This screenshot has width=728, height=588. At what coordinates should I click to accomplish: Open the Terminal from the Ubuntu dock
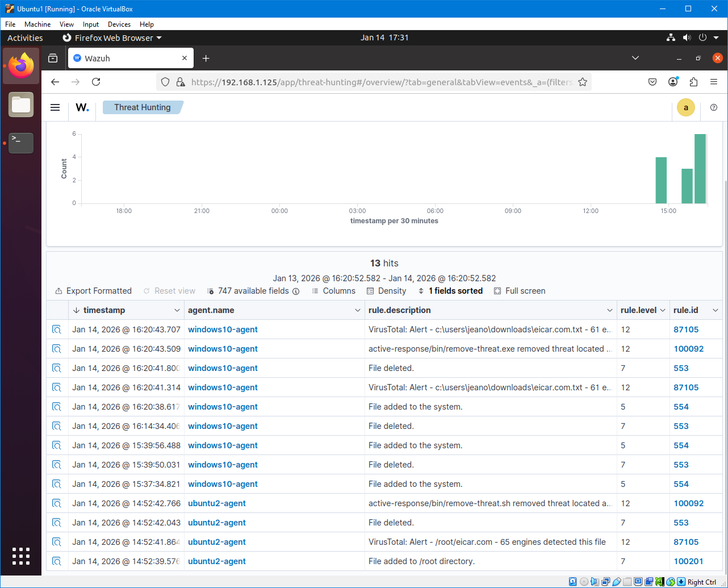(x=21, y=143)
